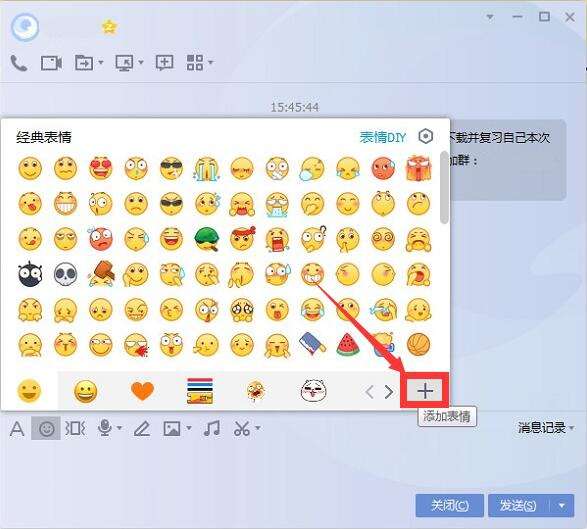Switch to the white cat sticker tab

coord(313,390)
